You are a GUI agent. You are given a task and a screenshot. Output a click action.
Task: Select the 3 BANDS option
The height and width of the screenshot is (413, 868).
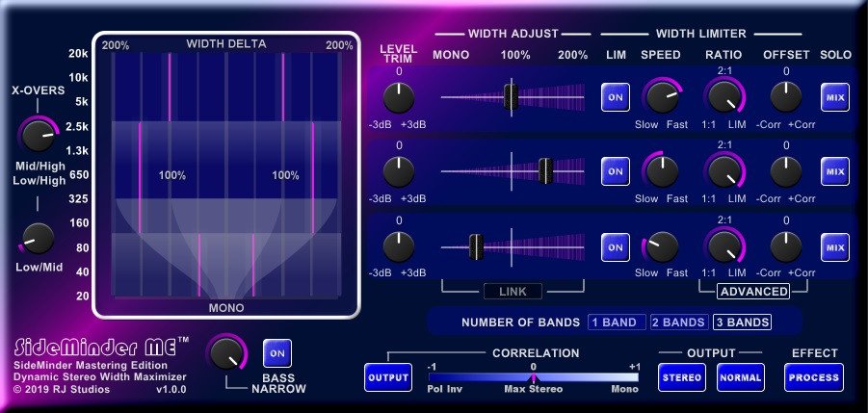pos(742,323)
